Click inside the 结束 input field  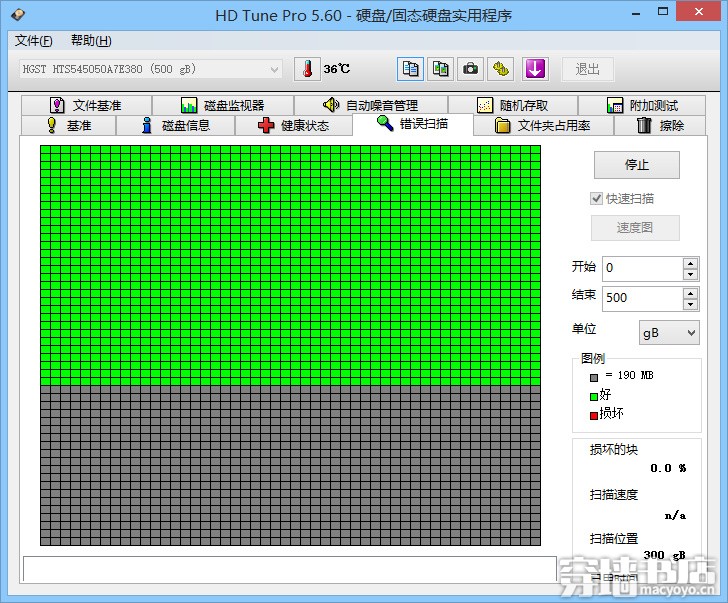(x=640, y=298)
